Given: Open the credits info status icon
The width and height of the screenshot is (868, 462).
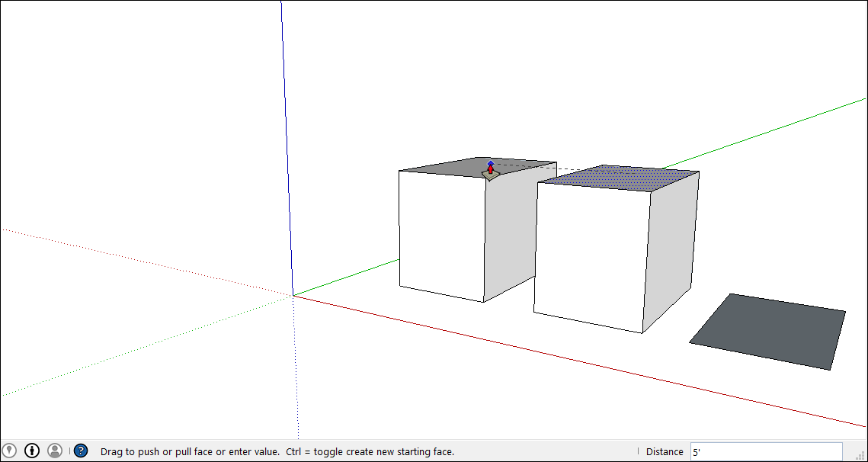Looking at the screenshot, I should click(x=32, y=451).
